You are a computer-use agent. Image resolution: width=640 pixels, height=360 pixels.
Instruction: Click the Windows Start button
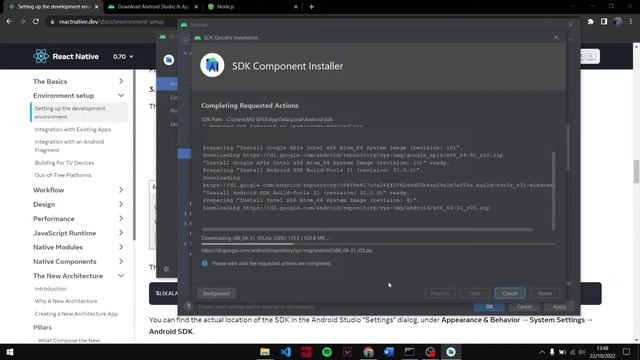10,352
